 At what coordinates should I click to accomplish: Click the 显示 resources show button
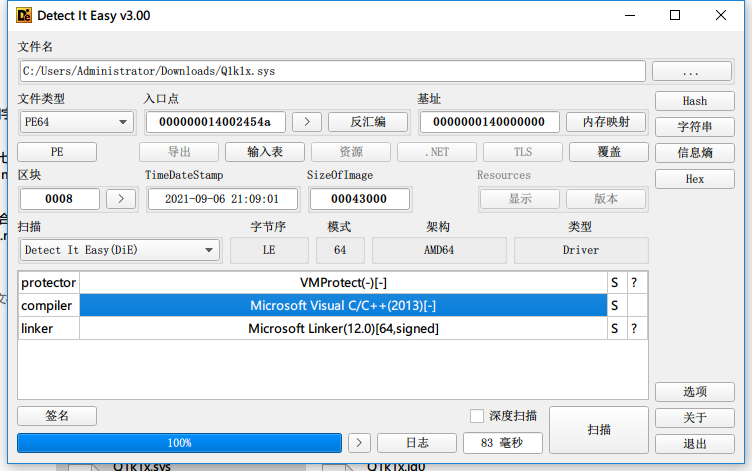[520, 199]
